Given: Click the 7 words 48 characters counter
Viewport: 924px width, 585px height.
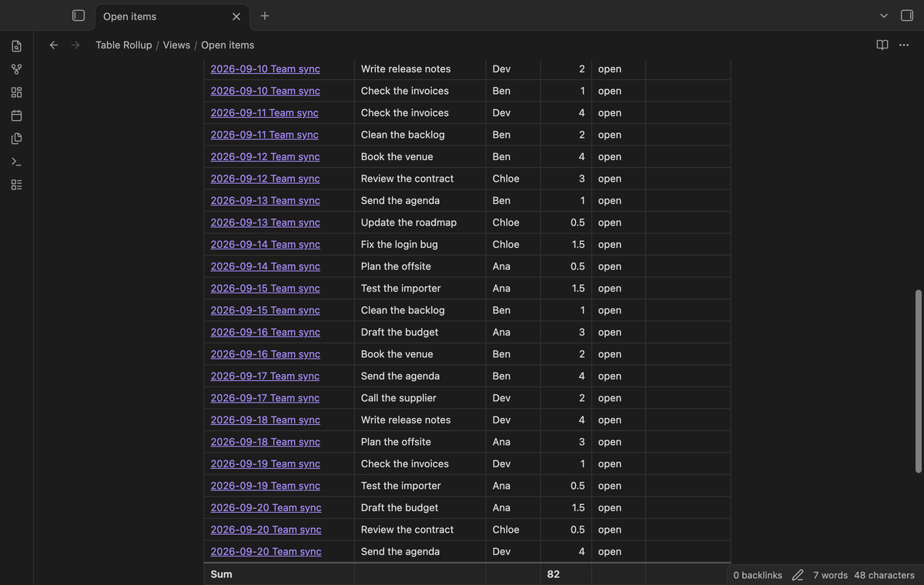Looking at the screenshot, I should [x=864, y=575].
